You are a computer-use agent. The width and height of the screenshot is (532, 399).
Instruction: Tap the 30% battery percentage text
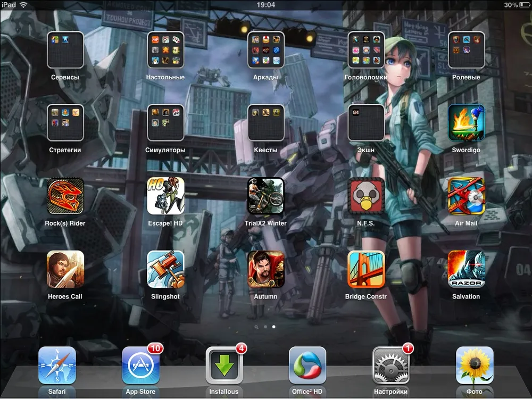pyautogui.click(x=511, y=5)
